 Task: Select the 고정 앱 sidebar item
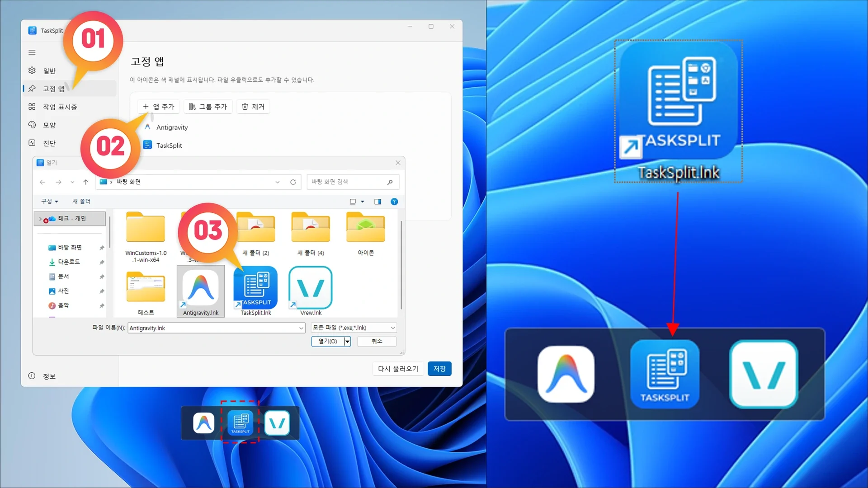(70, 89)
